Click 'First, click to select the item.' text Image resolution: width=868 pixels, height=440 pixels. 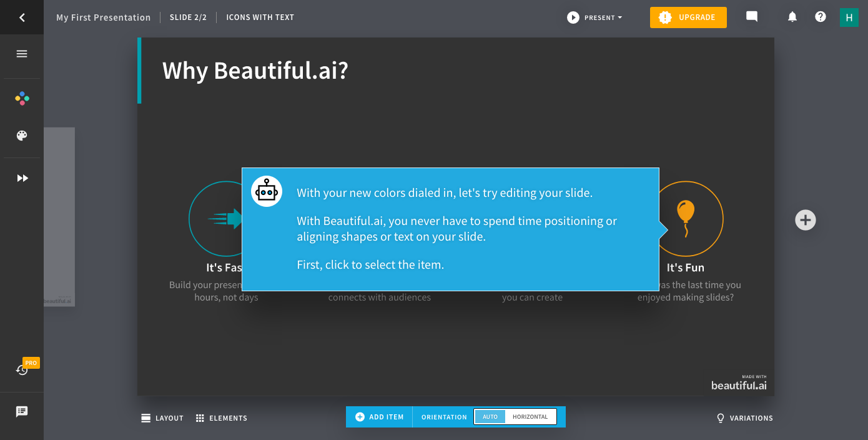coord(370,264)
